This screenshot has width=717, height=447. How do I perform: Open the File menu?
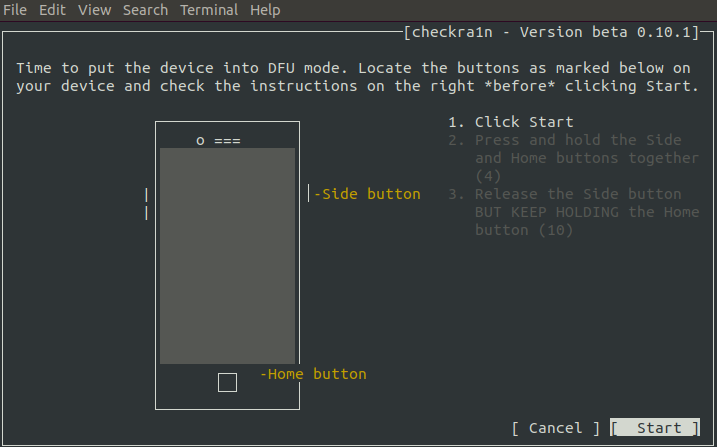[x=15, y=10]
